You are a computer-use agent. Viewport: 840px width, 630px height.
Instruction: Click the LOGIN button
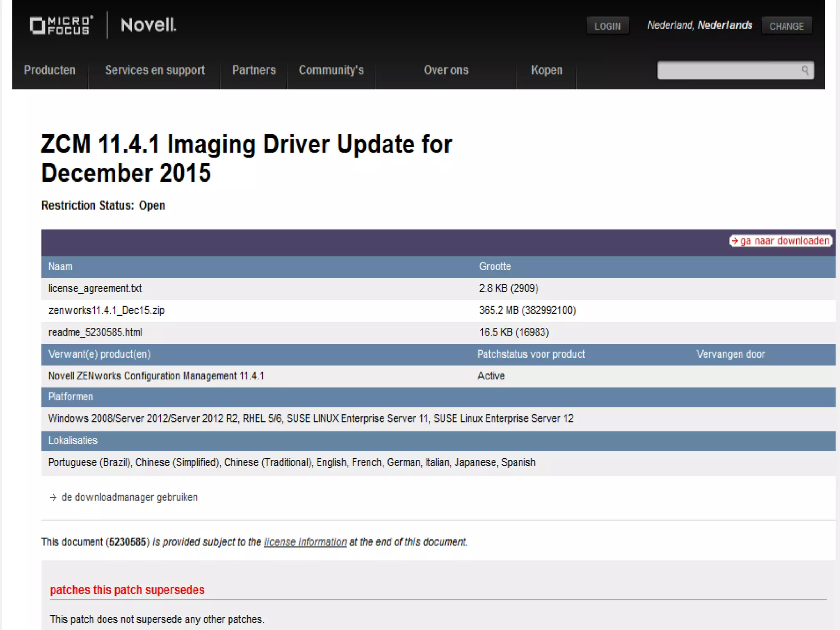(x=607, y=26)
